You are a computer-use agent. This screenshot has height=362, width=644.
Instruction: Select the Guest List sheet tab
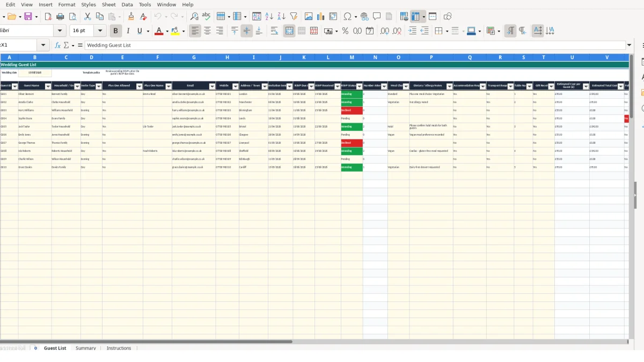[55, 348]
